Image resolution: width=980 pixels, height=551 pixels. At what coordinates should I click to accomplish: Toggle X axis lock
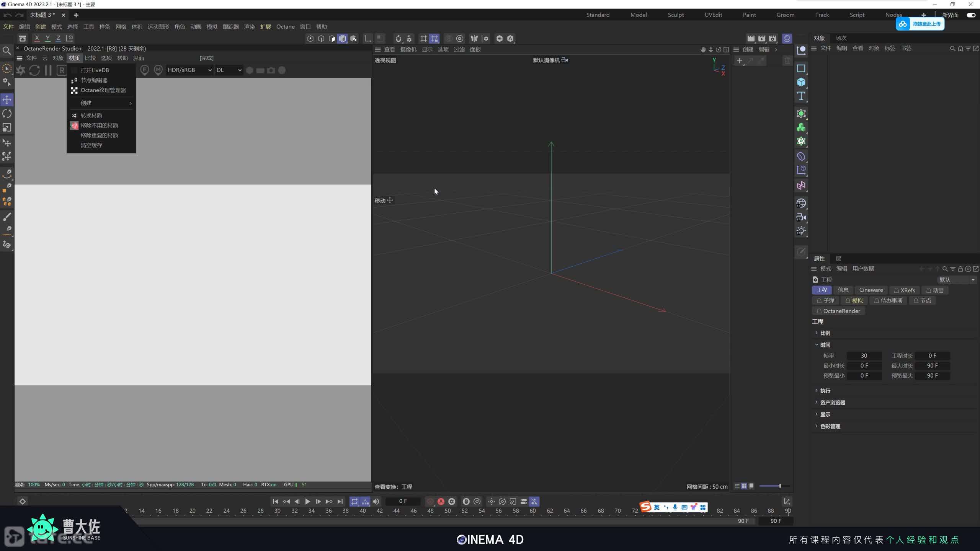(x=37, y=38)
